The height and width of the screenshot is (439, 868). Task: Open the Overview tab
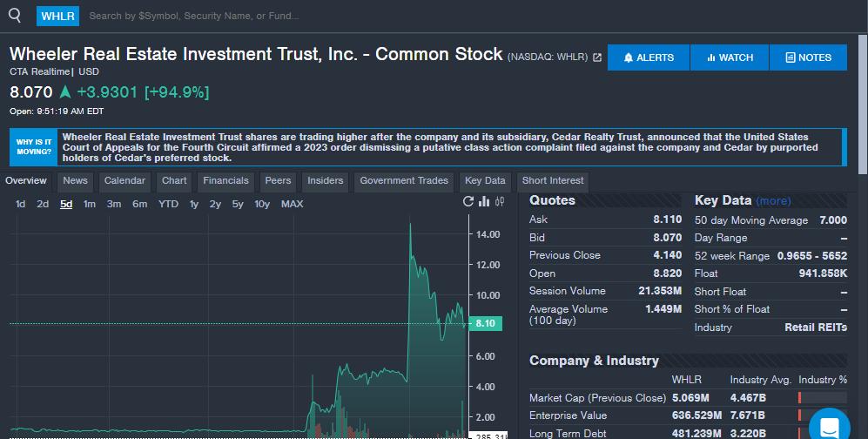coord(26,181)
